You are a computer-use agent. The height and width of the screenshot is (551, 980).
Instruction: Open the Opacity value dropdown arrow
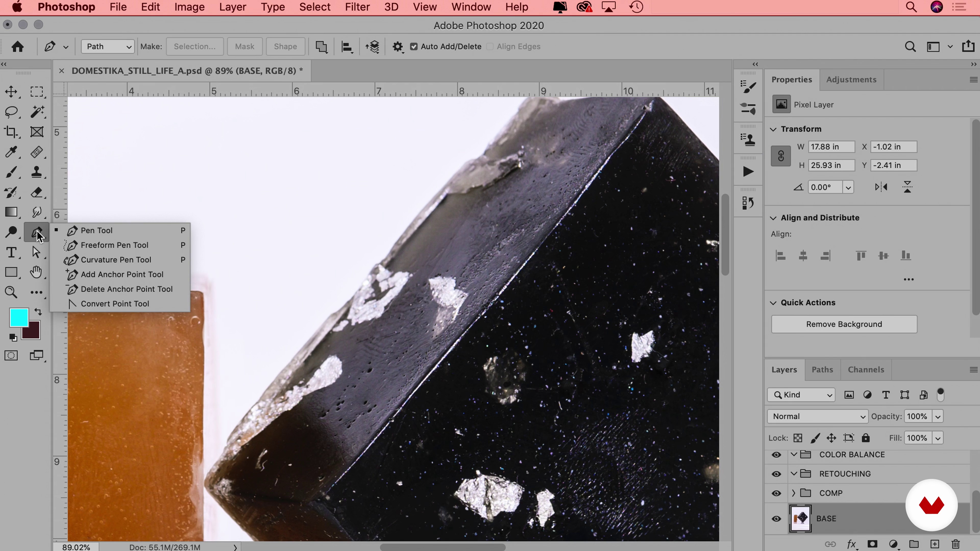pos(938,416)
